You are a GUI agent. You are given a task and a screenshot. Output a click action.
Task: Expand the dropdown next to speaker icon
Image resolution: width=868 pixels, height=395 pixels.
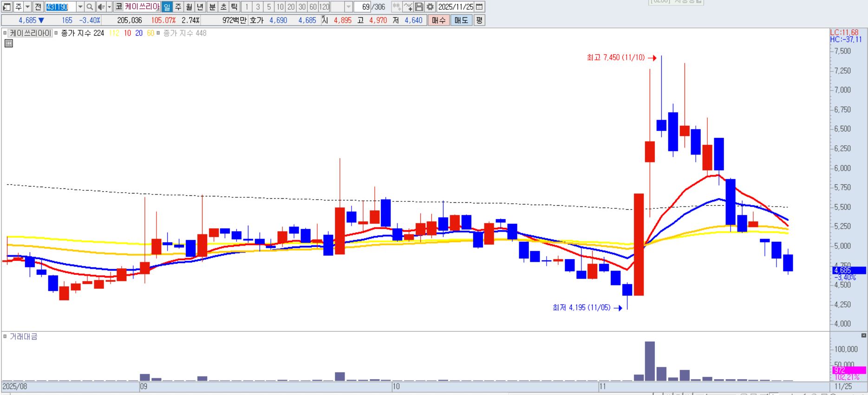click(x=109, y=7)
